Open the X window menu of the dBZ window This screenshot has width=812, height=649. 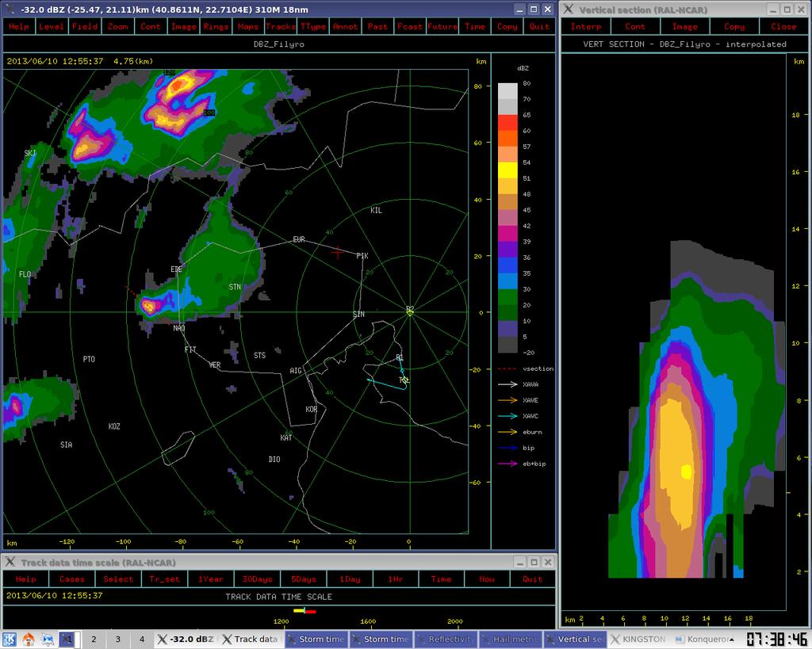coord(10,9)
